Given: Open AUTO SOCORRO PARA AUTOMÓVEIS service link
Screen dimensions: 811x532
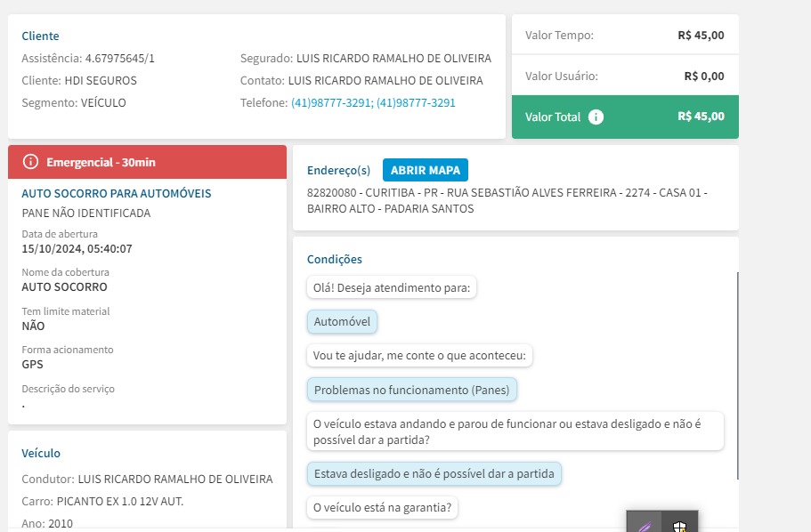Looking at the screenshot, I should coord(117,193).
